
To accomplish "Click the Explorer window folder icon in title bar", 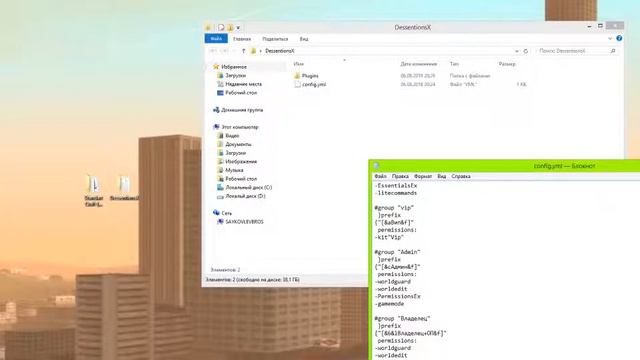I will pos(208,27).
